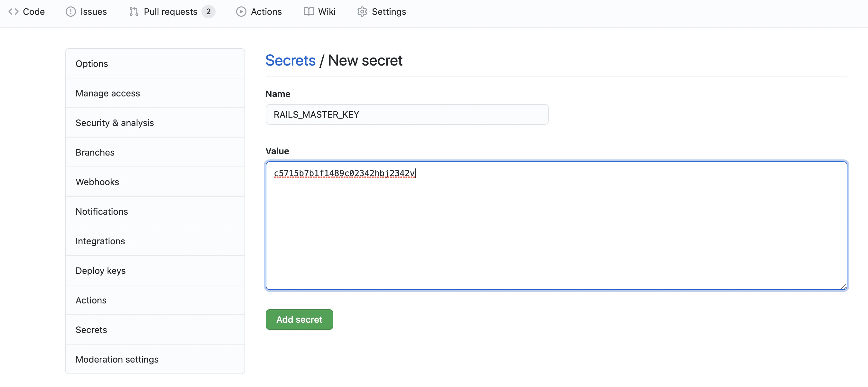Open Moderation settings

(155, 359)
